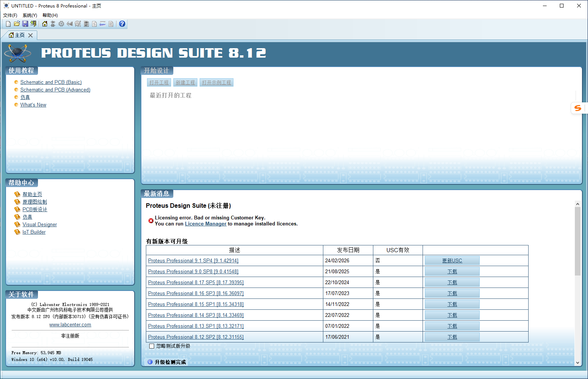The width and height of the screenshot is (588, 379).
Task: Open Schematic and PCB (Advanced) tutorial
Action: tap(55, 90)
